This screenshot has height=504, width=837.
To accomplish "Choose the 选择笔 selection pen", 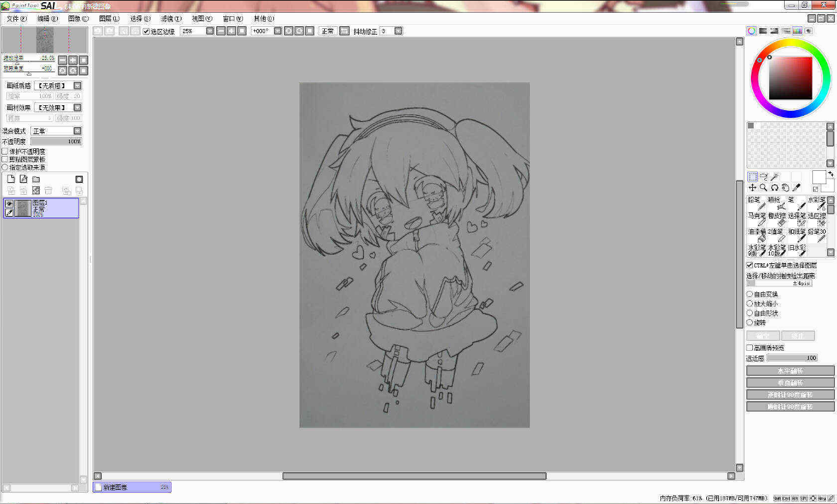I will [797, 219].
